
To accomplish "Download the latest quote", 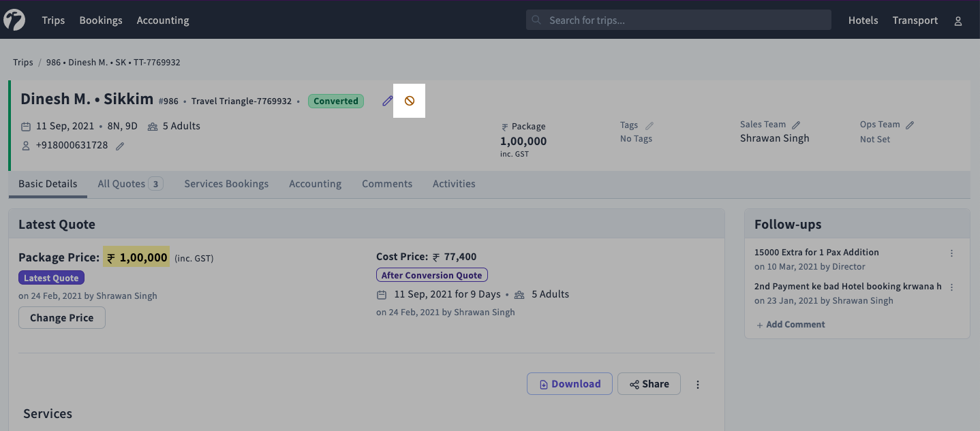I will 569,384.
